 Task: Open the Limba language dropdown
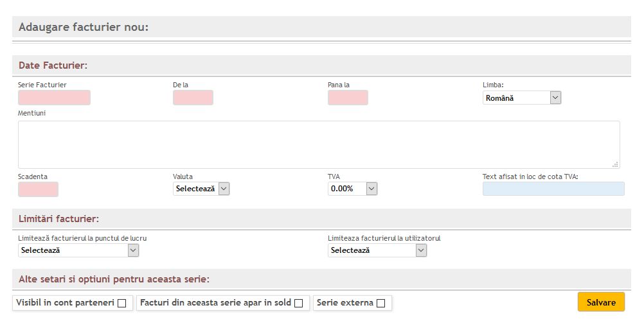(522, 98)
